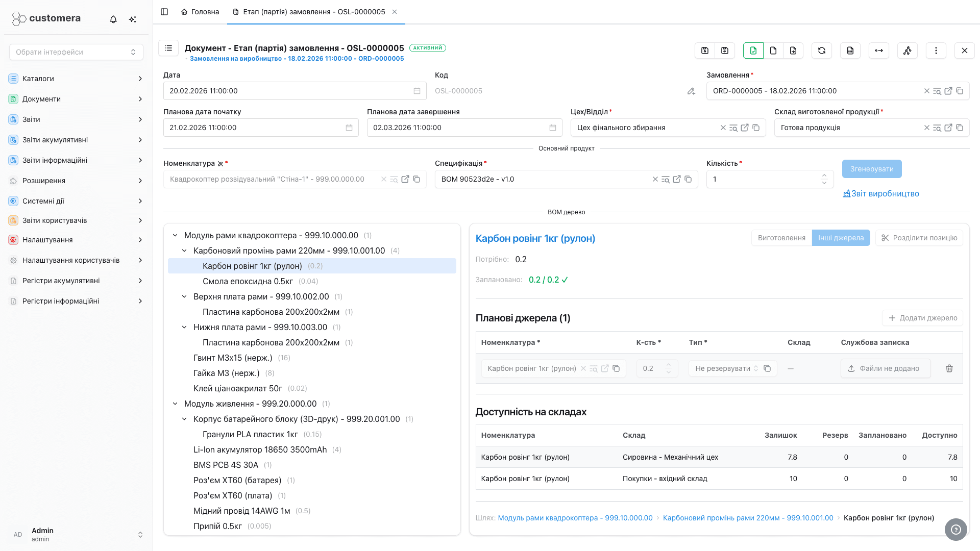Open the document structure tree icon

tap(908, 51)
